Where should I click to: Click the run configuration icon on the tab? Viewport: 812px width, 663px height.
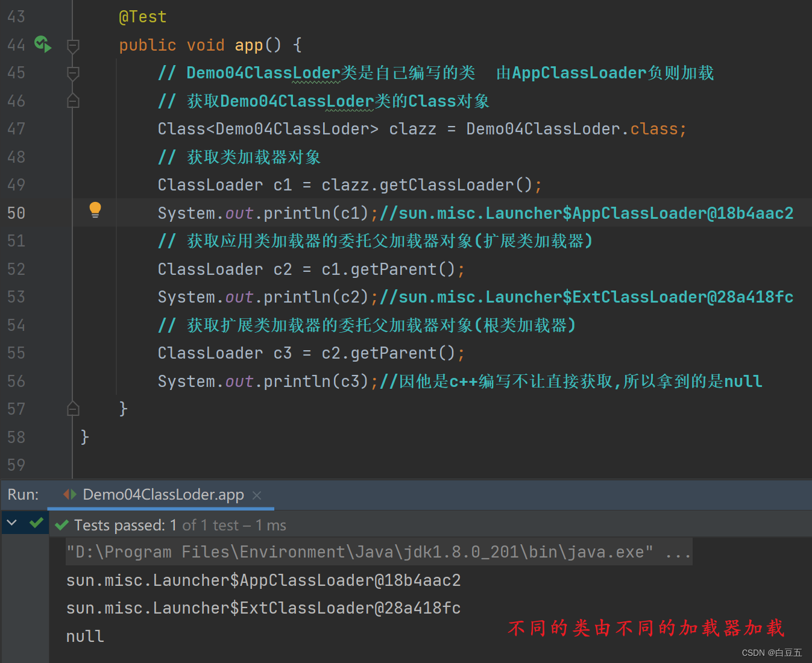[70, 494]
